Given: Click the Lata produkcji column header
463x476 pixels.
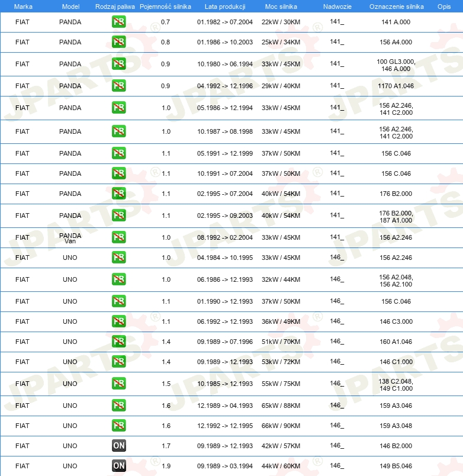Looking at the screenshot, I should point(225,7).
